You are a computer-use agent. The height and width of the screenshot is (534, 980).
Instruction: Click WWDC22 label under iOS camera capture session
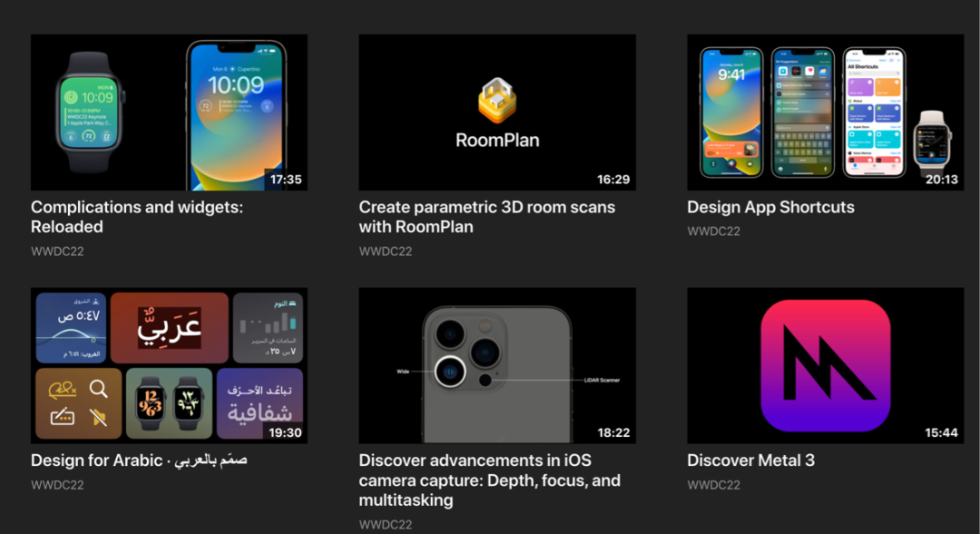pyautogui.click(x=385, y=525)
